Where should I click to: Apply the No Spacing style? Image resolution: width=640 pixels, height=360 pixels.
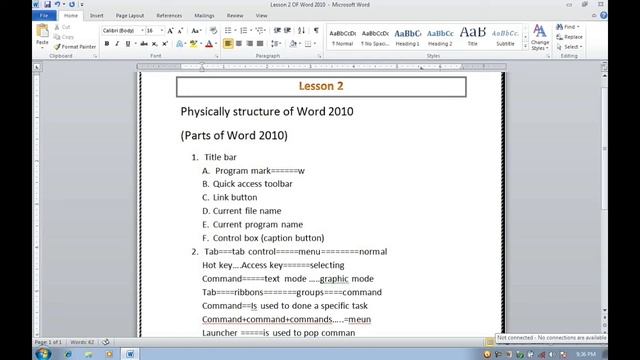(x=375, y=37)
